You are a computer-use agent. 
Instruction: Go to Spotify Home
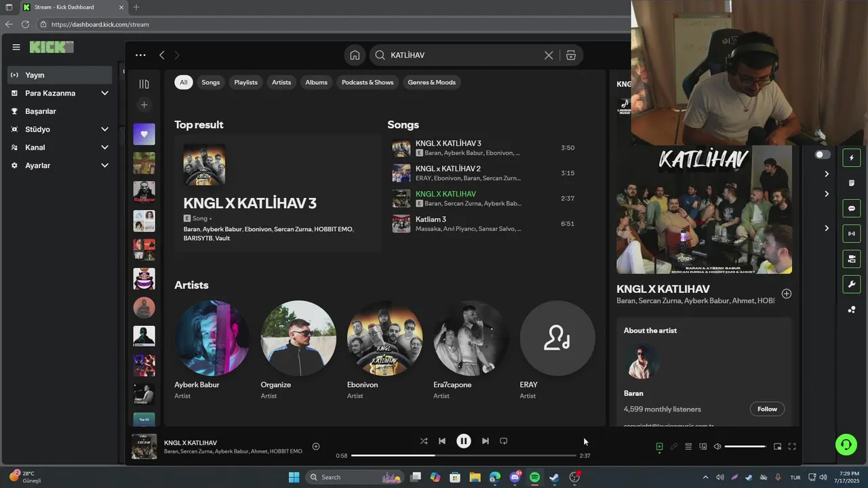click(355, 56)
